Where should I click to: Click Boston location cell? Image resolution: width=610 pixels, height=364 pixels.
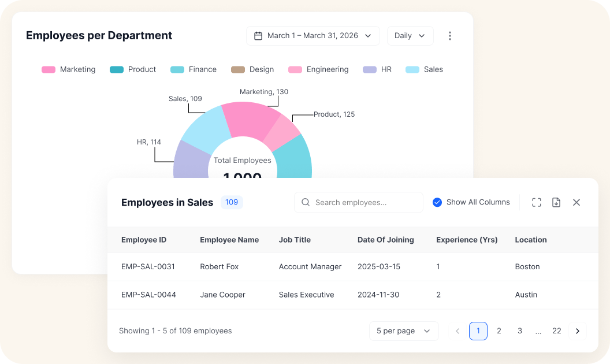pos(527,267)
